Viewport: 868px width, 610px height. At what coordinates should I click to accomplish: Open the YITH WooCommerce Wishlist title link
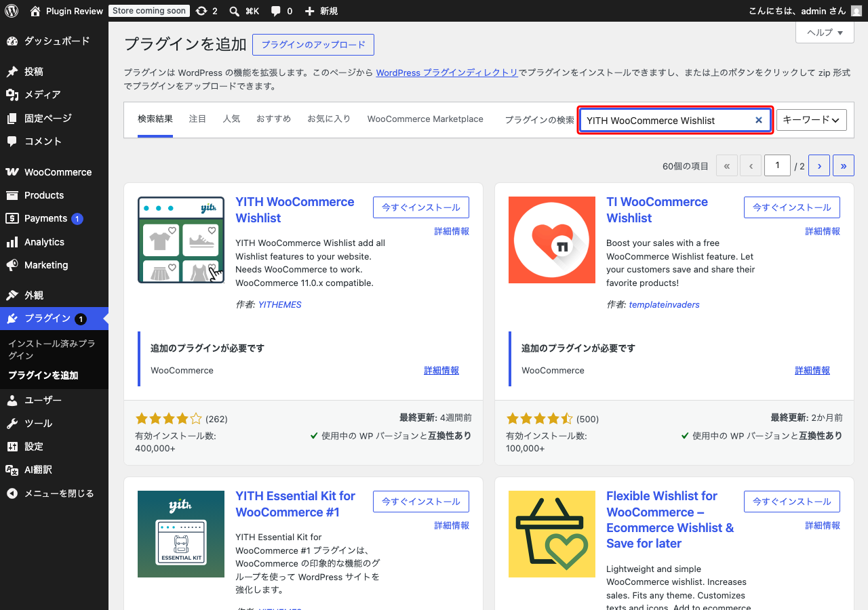coord(295,210)
